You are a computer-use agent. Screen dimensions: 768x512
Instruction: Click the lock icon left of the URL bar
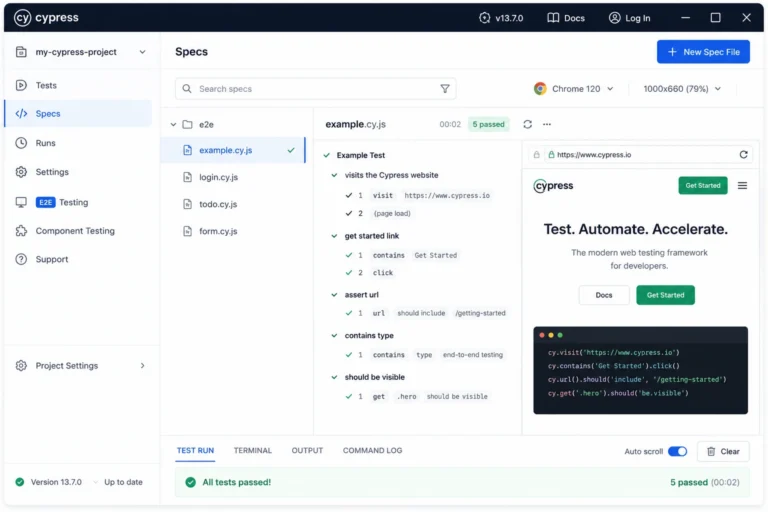(537, 155)
